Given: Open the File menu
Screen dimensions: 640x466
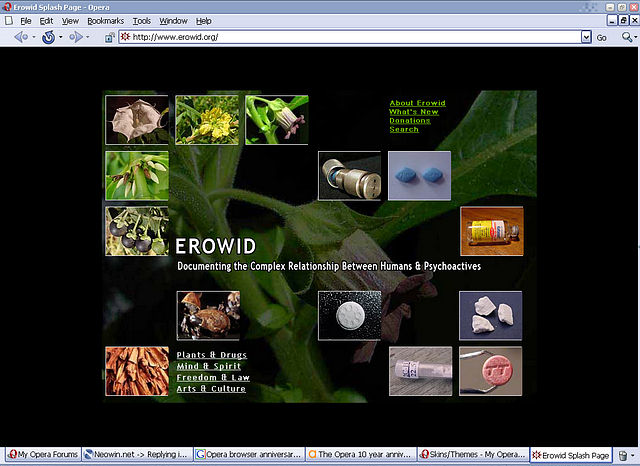Looking at the screenshot, I should [26, 21].
